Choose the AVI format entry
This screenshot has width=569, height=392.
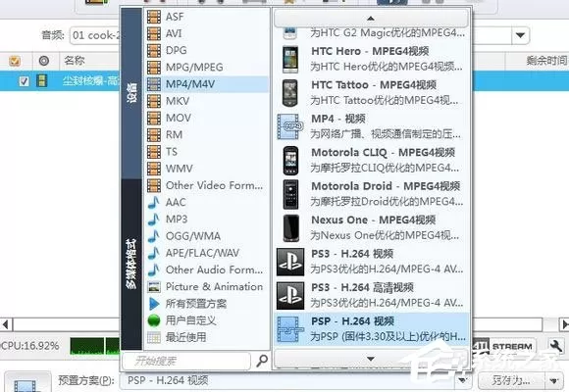207,33
